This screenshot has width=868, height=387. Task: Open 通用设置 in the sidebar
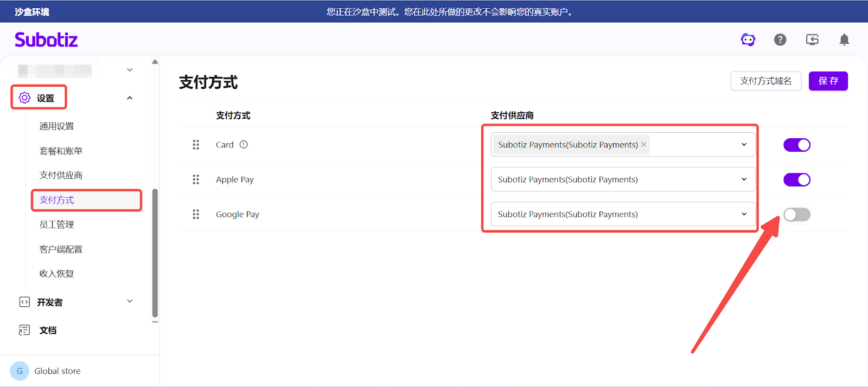(56, 126)
